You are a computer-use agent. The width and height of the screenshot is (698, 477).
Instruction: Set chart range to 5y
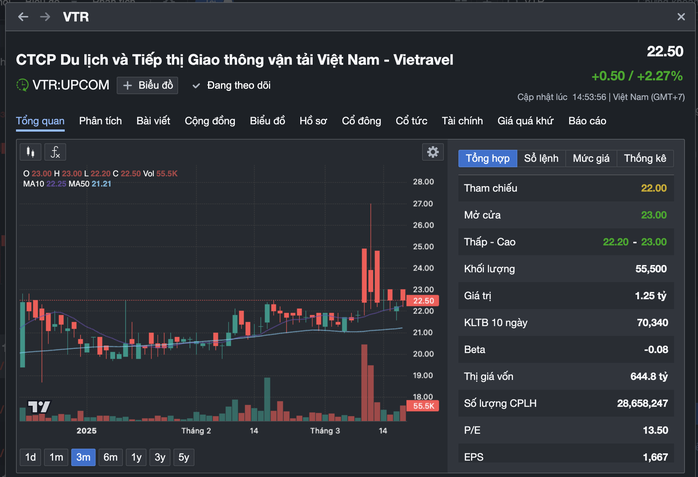(184, 457)
